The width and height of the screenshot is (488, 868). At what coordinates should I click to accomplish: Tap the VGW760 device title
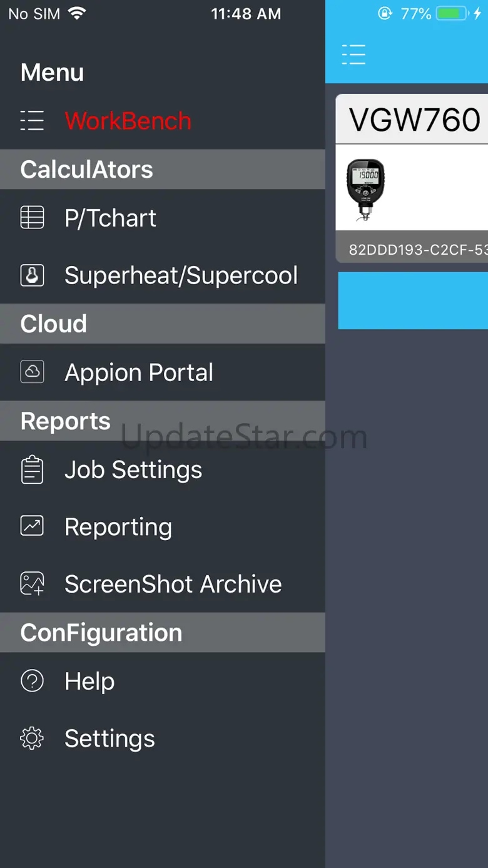pyautogui.click(x=414, y=120)
